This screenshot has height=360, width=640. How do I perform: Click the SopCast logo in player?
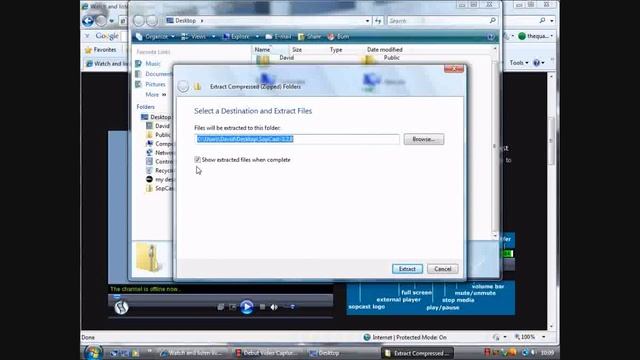point(121,307)
